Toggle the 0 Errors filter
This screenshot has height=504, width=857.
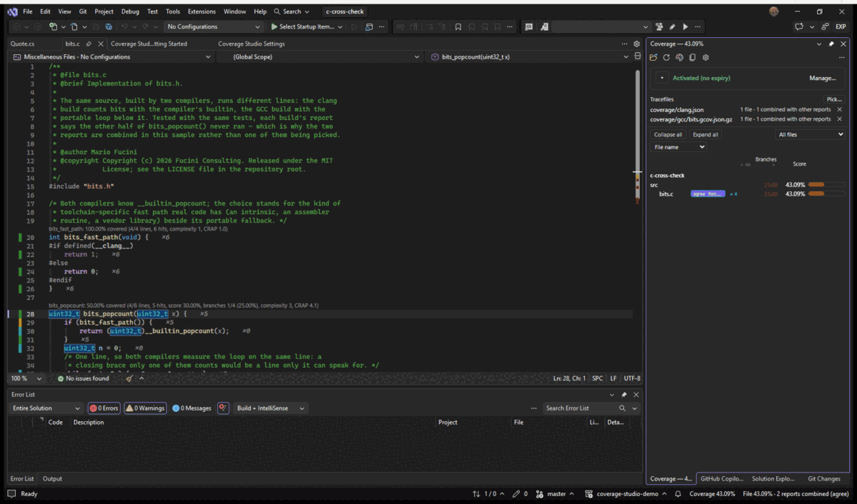104,408
